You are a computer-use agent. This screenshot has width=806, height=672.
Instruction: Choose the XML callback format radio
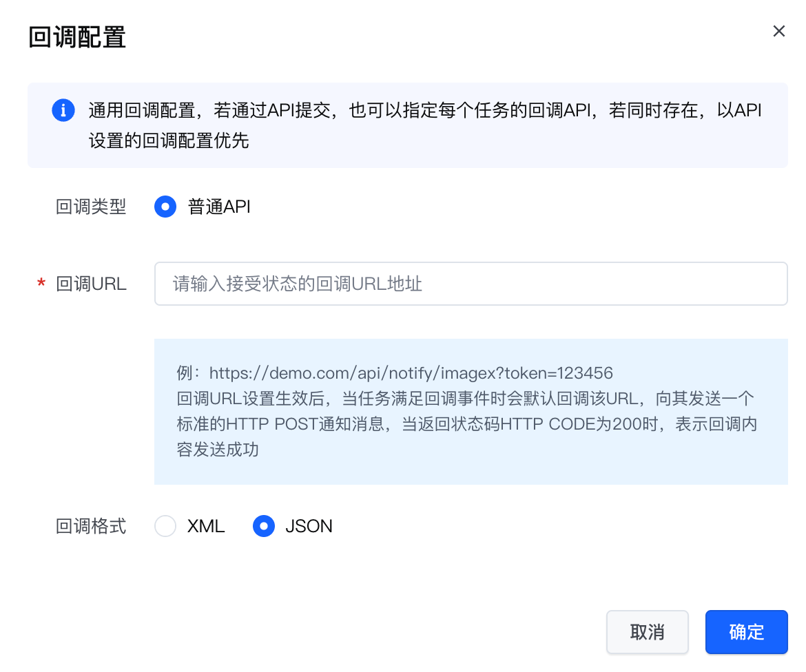(165, 527)
